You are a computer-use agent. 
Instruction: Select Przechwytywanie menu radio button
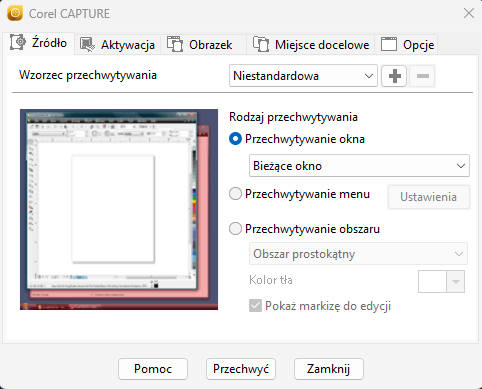point(235,194)
